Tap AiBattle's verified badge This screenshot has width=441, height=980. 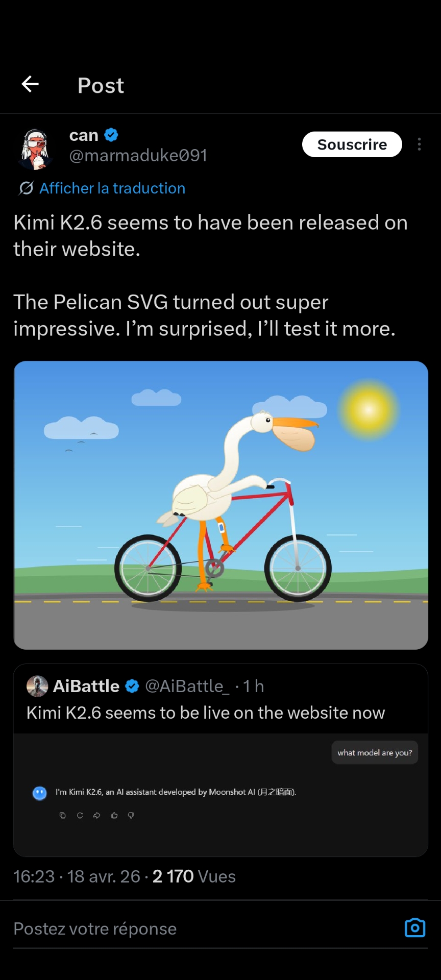(x=132, y=687)
